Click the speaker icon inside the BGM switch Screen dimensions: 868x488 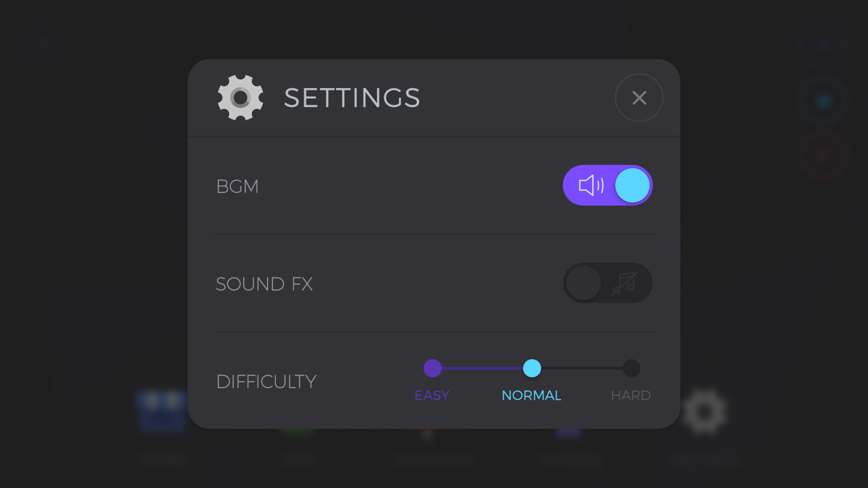pyautogui.click(x=591, y=185)
